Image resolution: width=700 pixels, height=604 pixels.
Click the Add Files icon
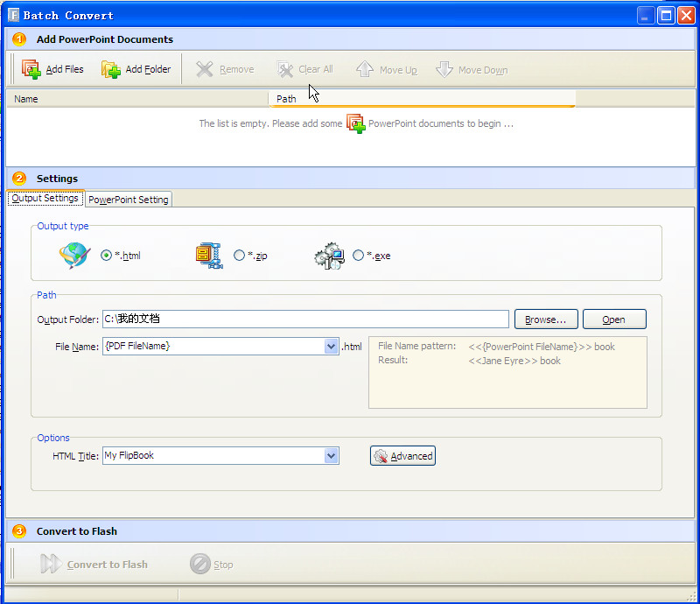pyautogui.click(x=31, y=69)
